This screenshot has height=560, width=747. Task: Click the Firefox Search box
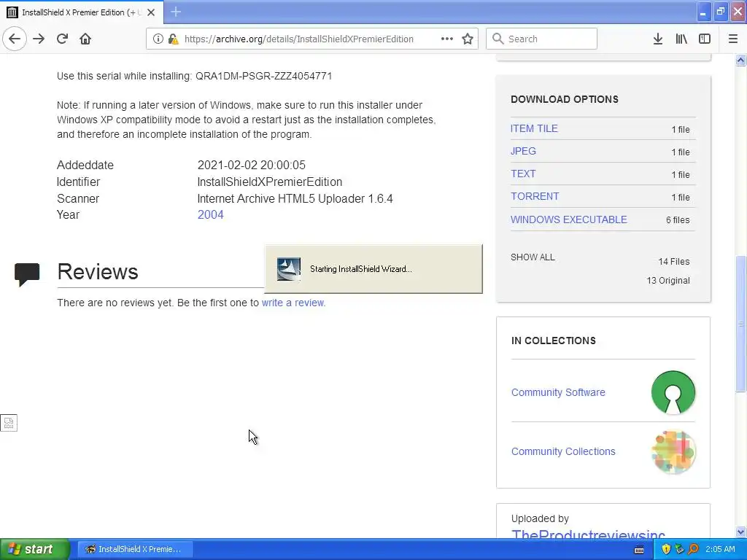(x=542, y=39)
